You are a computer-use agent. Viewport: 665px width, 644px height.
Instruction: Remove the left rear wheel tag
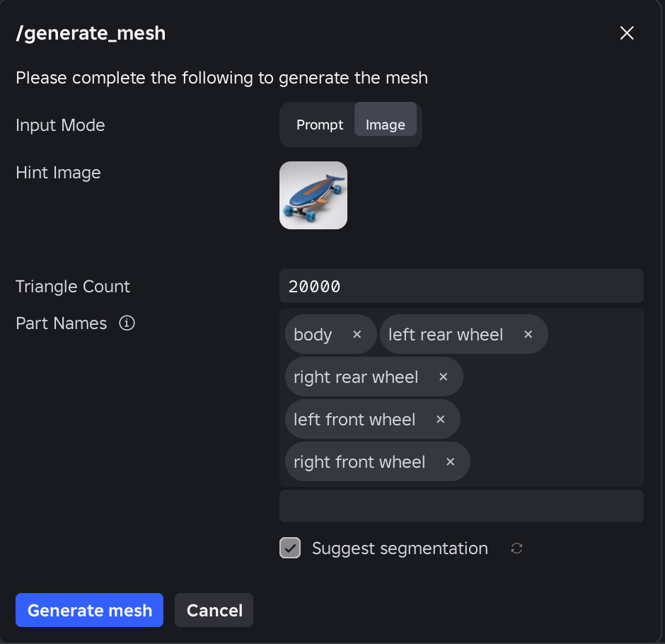click(x=528, y=335)
